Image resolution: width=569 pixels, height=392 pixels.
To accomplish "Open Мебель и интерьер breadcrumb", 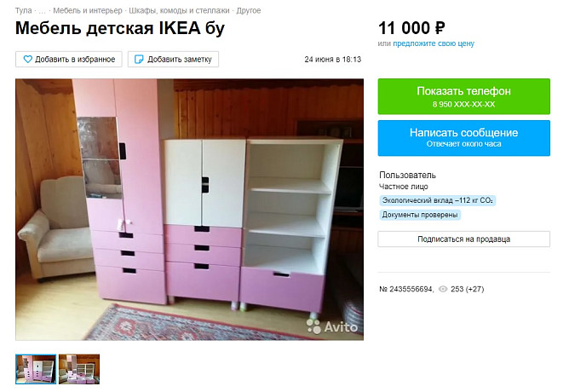I will (88, 10).
